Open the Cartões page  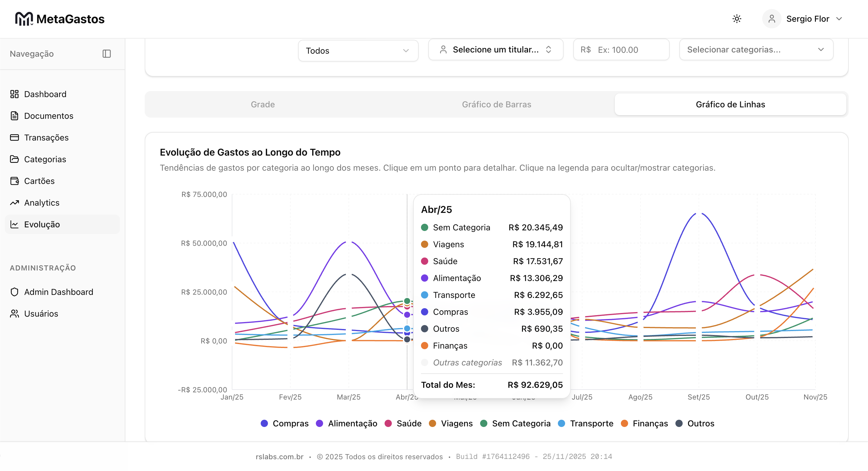[x=40, y=181]
